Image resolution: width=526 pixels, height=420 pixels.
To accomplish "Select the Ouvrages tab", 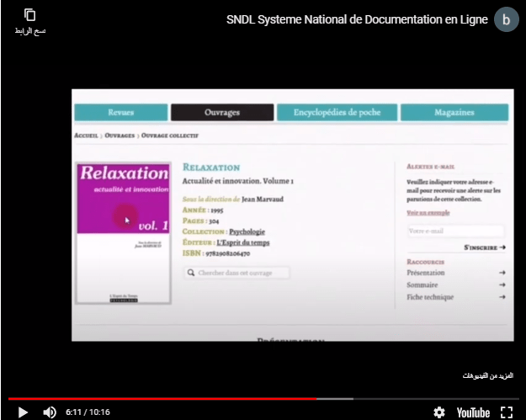I will point(222,113).
